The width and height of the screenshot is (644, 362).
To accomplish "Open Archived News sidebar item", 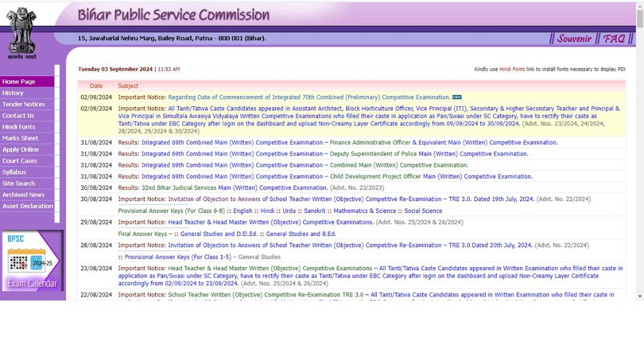I will click(x=27, y=195).
